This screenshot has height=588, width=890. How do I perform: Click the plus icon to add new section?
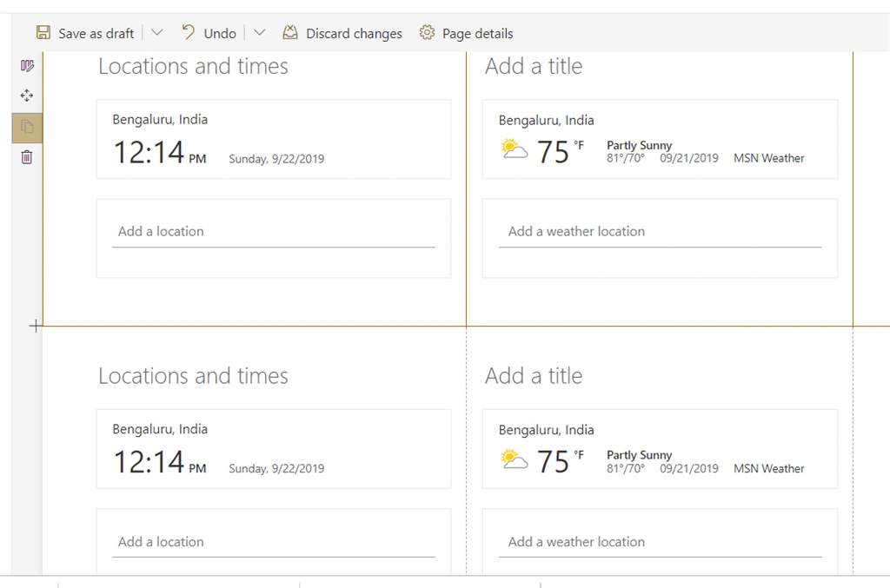(35, 326)
